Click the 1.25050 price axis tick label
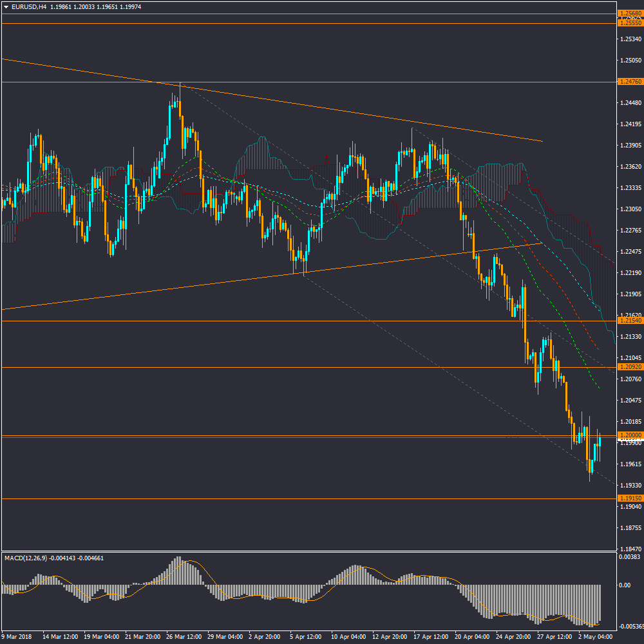The height and width of the screenshot is (644, 644). pyautogui.click(x=629, y=61)
